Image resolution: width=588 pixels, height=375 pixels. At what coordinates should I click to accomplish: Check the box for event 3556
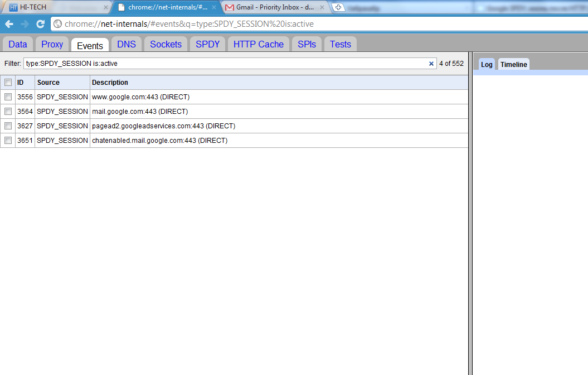pyautogui.click(x=8, y=97)
